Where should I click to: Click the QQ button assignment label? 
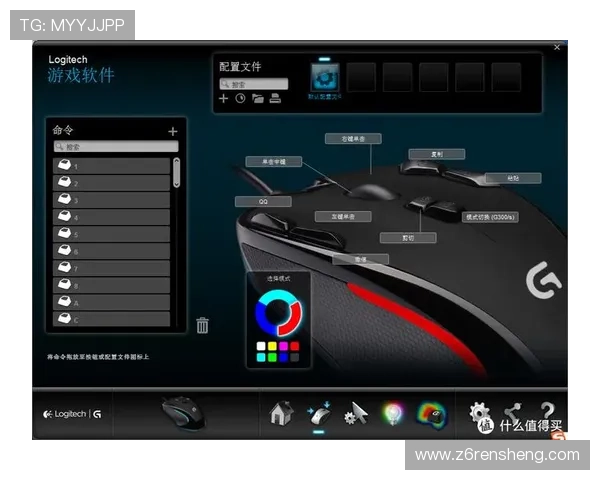pos(263,201)
